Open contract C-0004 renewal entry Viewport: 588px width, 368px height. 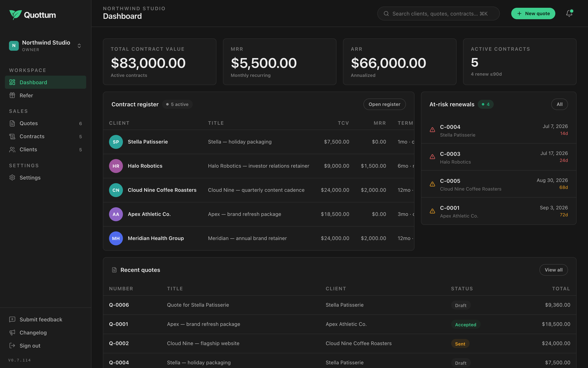coord(499,130)
